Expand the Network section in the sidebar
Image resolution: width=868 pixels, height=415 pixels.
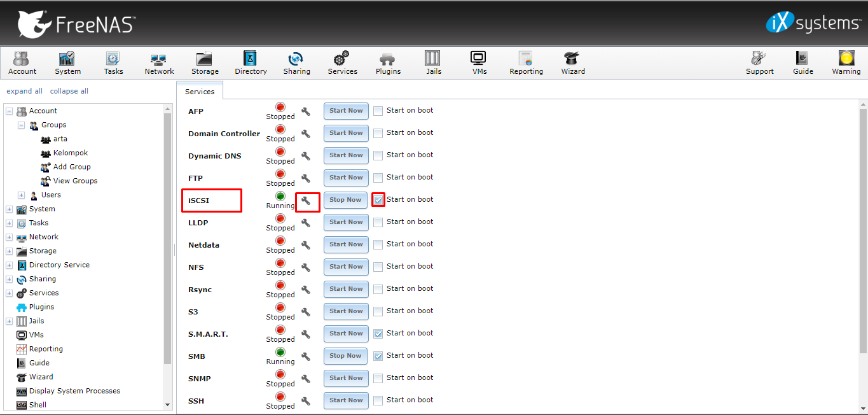tap(8, 237)
